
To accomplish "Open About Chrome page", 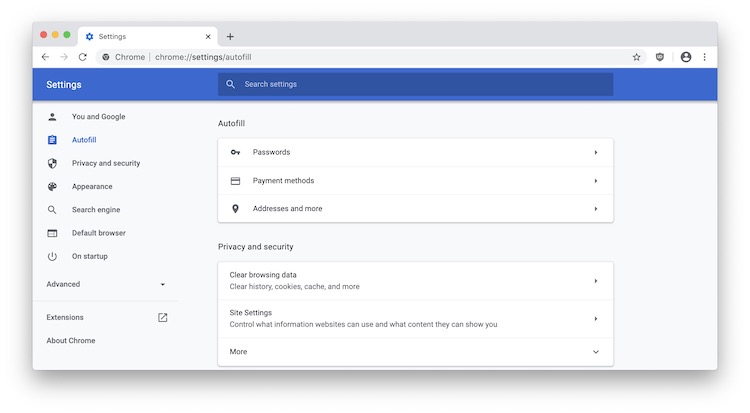I will point(71,341).
